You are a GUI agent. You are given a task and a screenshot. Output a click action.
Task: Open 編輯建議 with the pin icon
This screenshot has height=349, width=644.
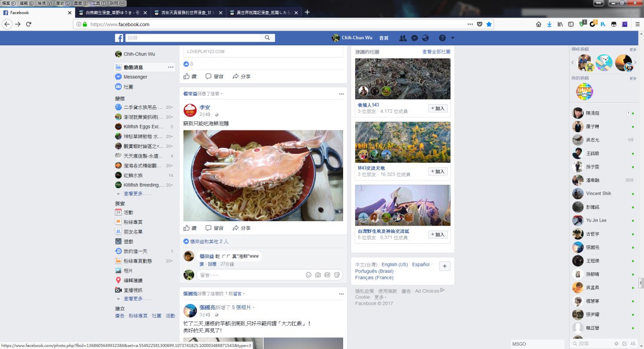[133, 281]
